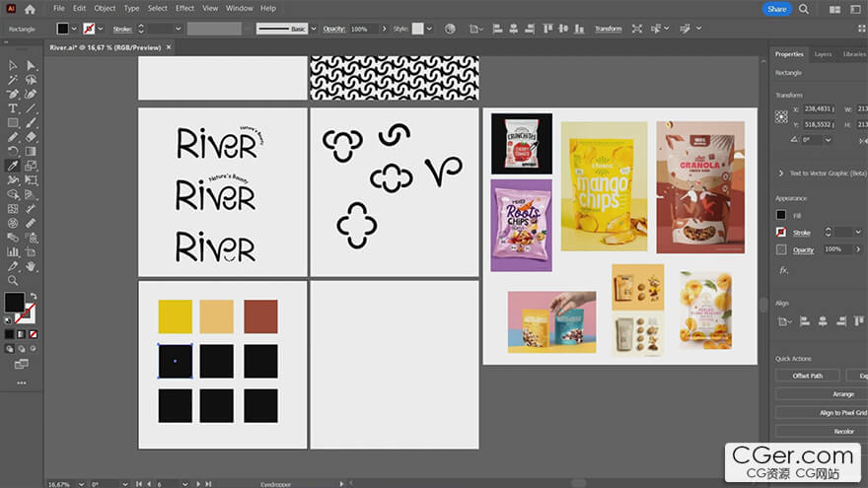868x488 pixels.
Task: Open the Effect menu
Action: [184, 8]
